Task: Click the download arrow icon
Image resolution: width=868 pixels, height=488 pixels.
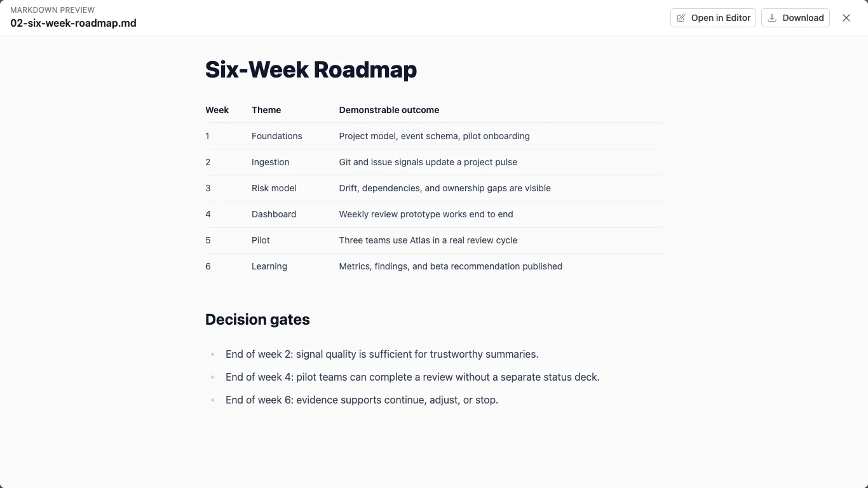Action: click(772, 18)
